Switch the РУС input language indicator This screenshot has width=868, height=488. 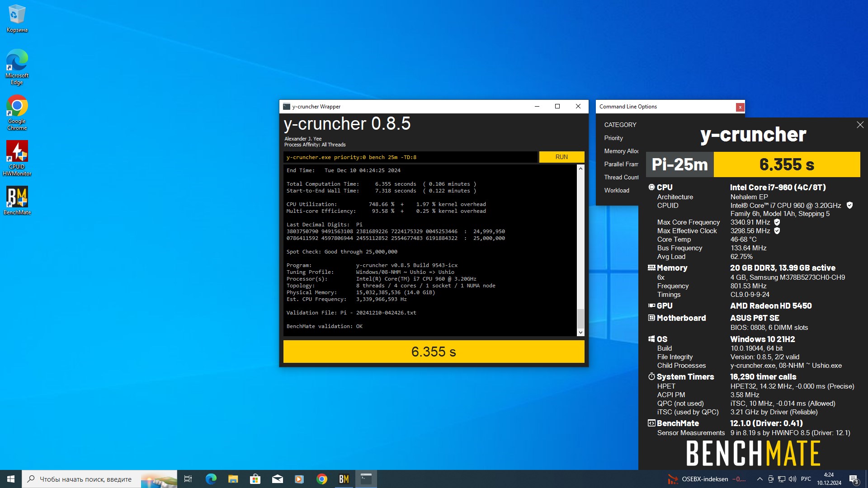806,479
